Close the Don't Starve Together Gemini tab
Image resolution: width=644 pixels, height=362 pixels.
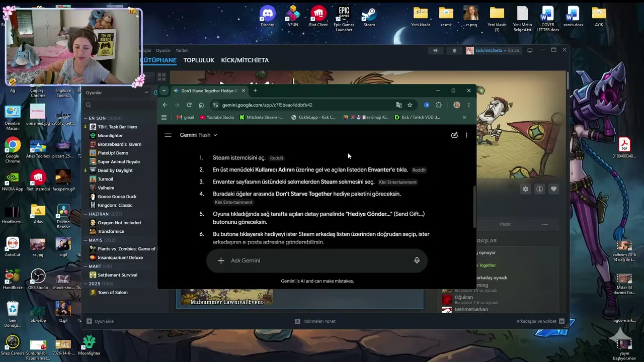(244, 91)
